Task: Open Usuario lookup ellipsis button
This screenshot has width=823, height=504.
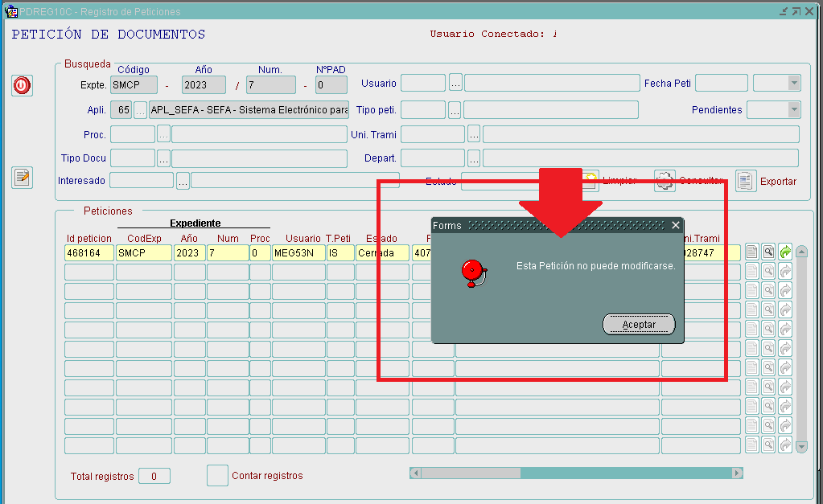Action: [455, 83]
